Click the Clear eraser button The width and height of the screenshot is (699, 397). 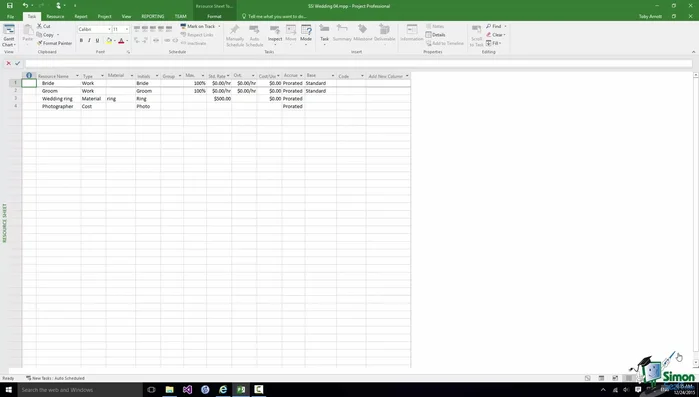pos(495,35)
